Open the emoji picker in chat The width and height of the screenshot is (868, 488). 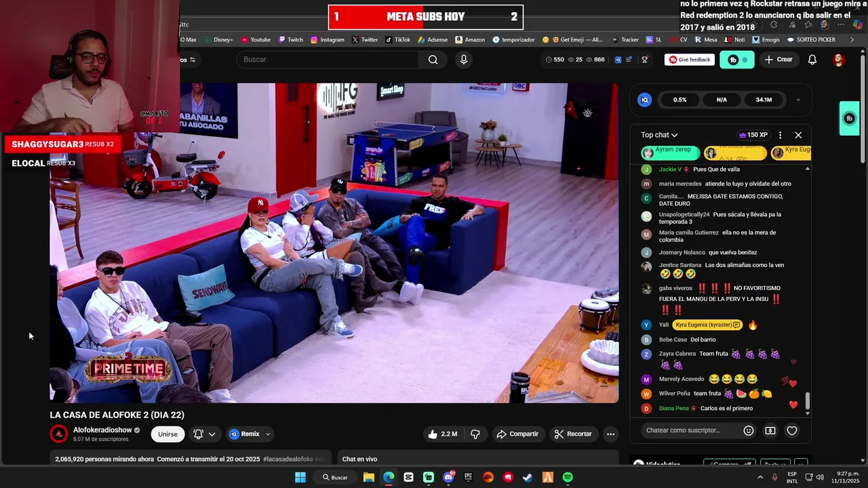749,430
